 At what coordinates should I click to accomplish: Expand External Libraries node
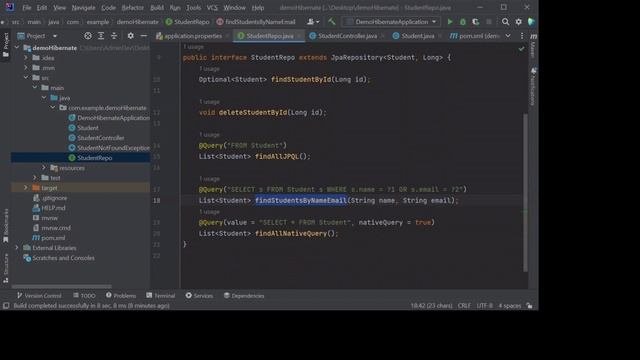17,248
